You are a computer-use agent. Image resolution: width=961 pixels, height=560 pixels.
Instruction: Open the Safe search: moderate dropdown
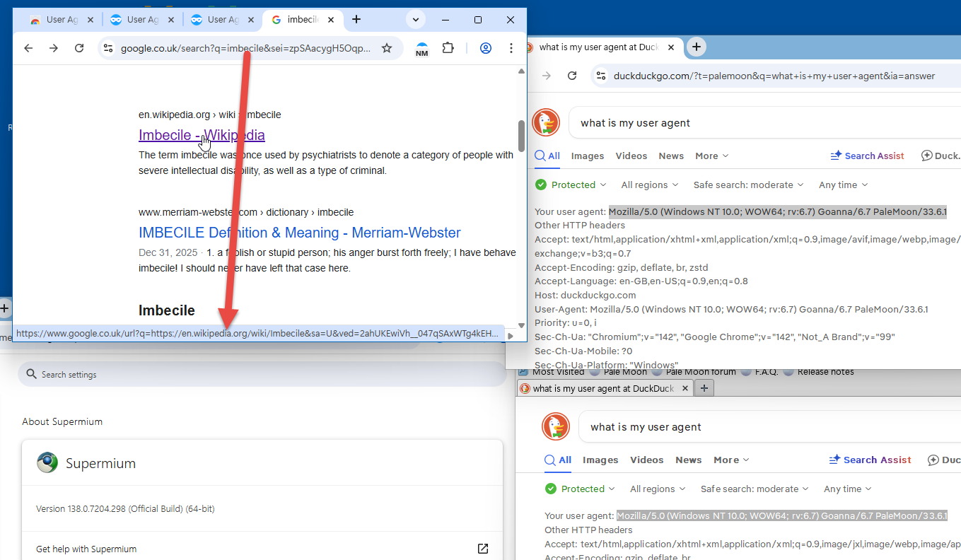(748, 185)
